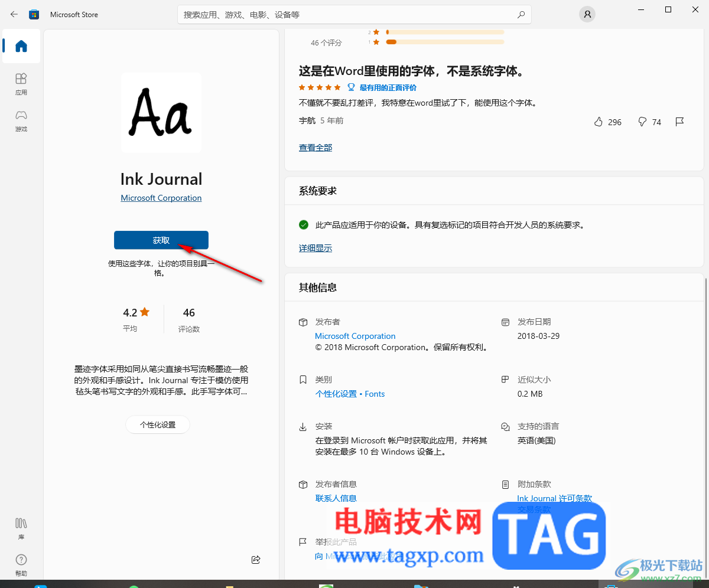Open the 游戏 section in sidebar
Screen dimensions: 709x588
click(x=21, y=120)
